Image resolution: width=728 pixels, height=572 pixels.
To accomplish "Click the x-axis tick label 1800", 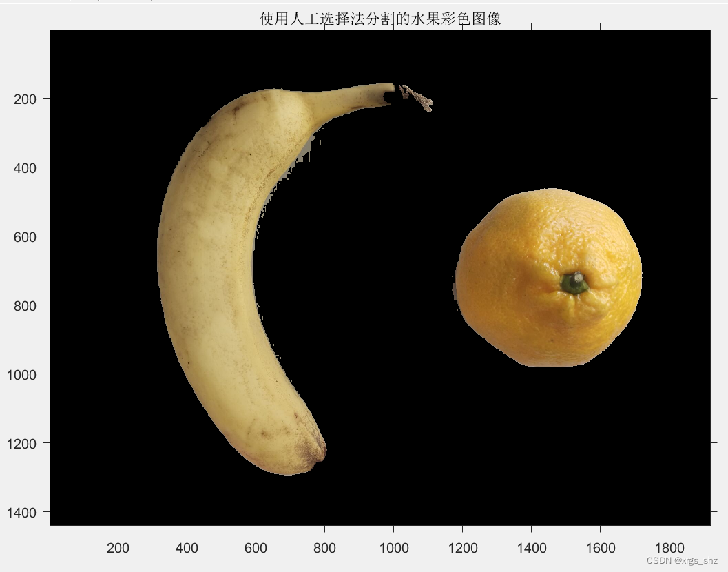I will point(669,548).
